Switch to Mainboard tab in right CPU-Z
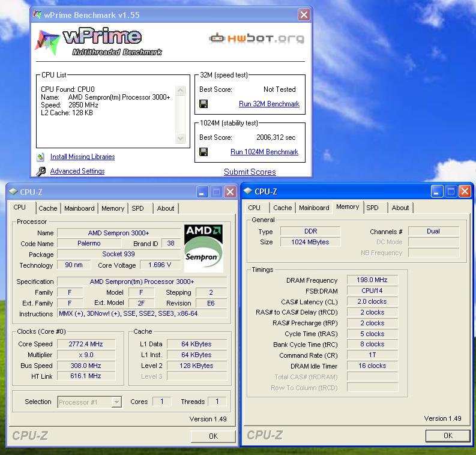The height and width of the screenshot is (455, 476). tap(314, 208)
